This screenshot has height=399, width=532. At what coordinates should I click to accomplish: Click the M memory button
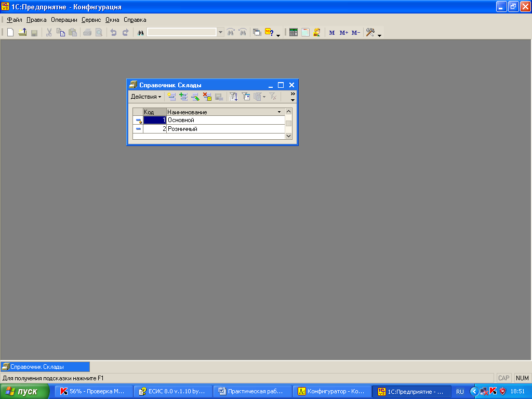pos(332,33)
